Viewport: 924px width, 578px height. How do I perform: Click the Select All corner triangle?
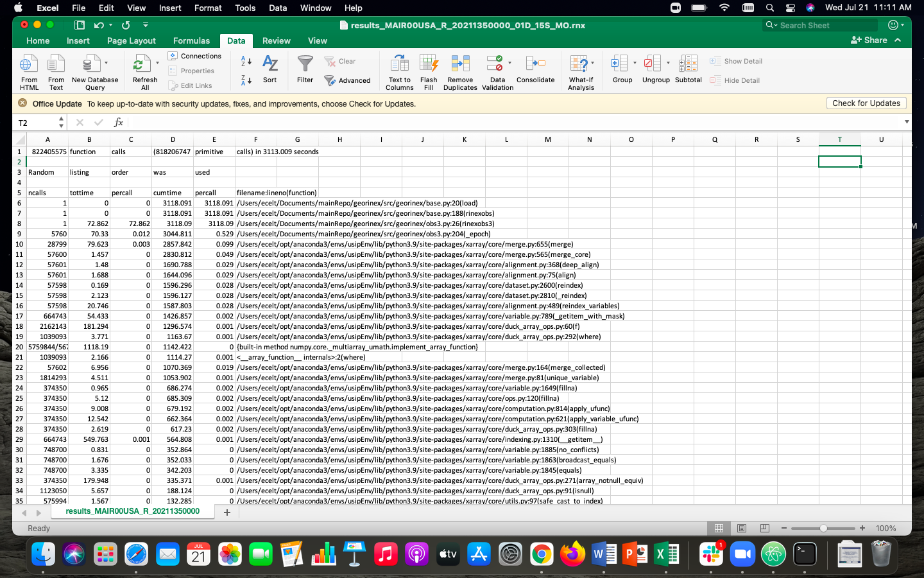tap(19, 139)
